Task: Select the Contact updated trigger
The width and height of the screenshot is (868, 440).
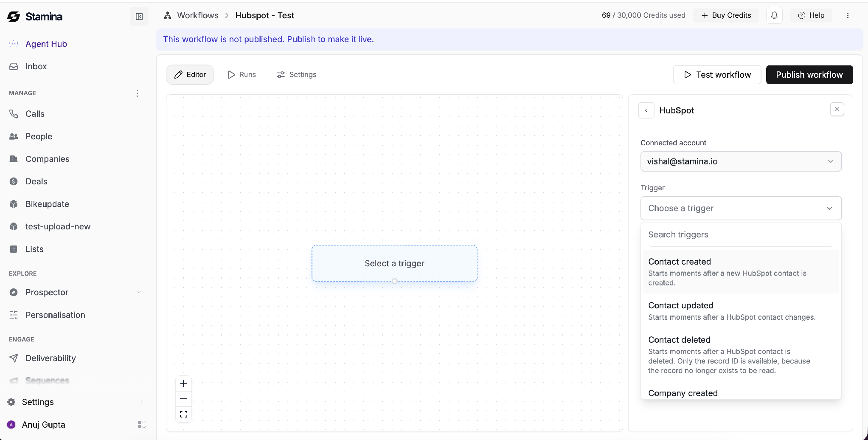Action: pyautogui.click(x=741, y=311)
